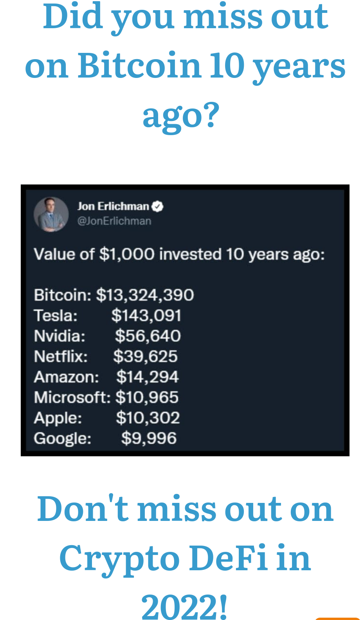Tap the orange button at the bottom edge
This screenshot has height=620, width=364.
337,618
